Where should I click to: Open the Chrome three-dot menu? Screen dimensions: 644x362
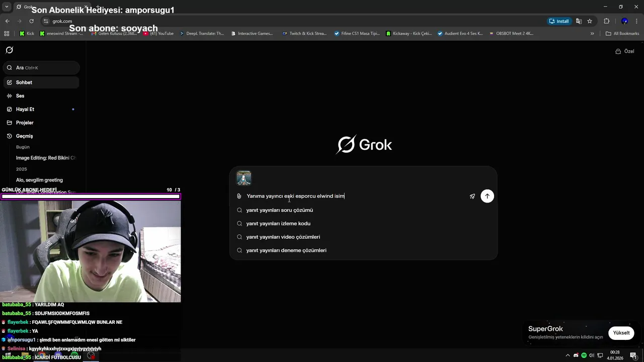click(637, 21)
